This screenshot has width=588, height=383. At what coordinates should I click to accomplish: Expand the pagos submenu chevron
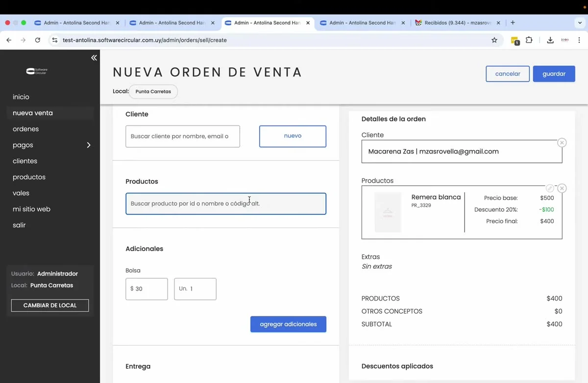point(89,145)
